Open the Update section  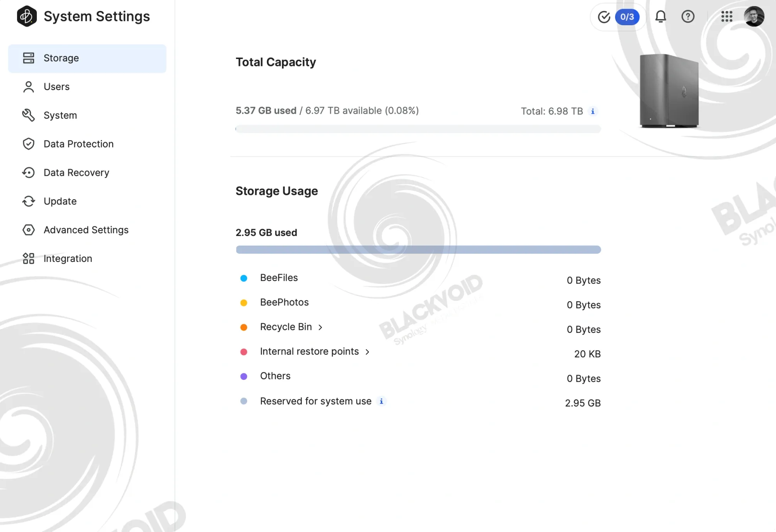click(x=87, y=201)
